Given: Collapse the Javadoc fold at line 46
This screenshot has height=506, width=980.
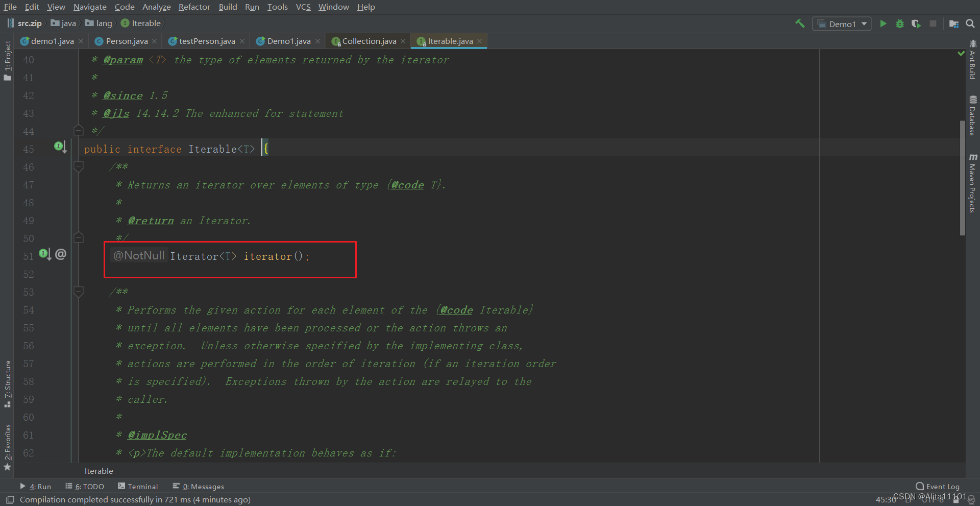Looking at the screenshot, I should click(x=79, y=166).
